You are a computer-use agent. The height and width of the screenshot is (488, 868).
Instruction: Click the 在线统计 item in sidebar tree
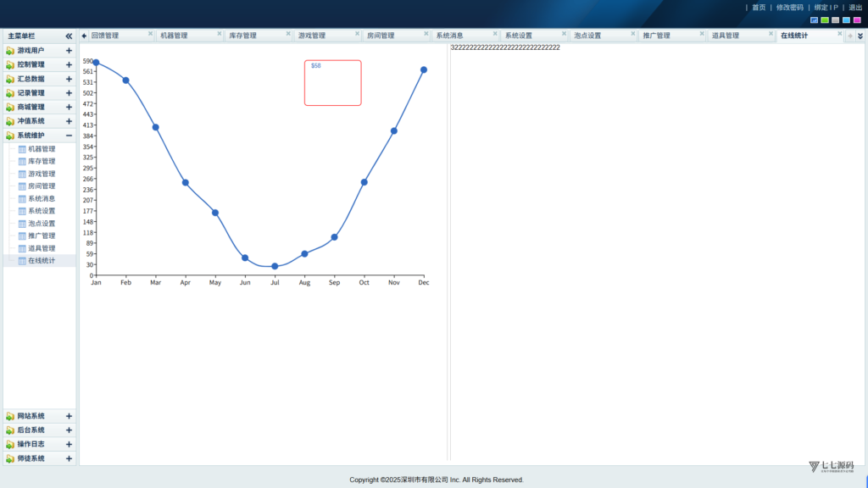tap(42, 261)
